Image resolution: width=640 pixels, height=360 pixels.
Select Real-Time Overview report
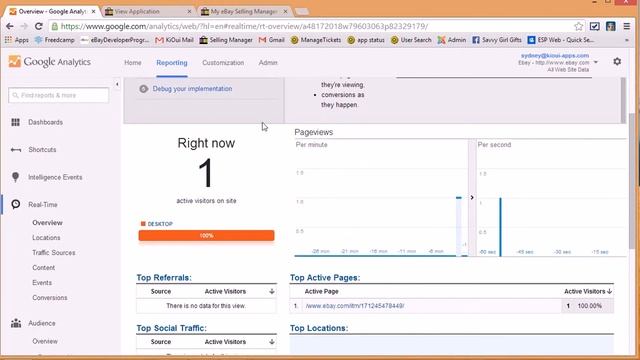coord(47,223)
